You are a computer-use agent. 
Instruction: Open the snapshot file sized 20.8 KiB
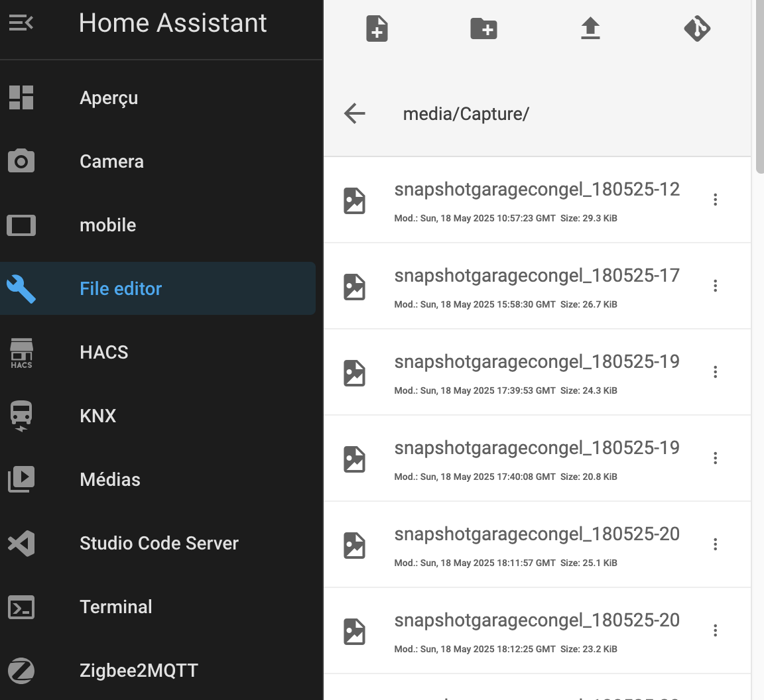(x=537, y=459)
